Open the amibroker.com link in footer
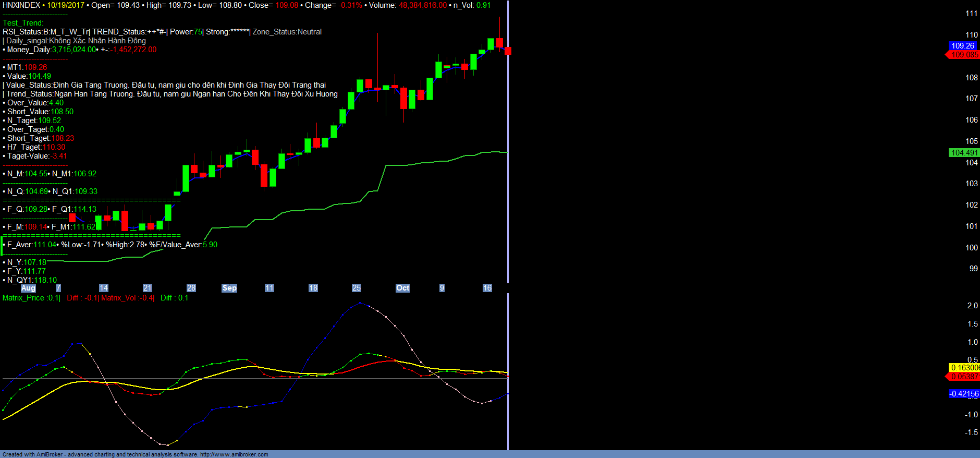Screen dimensions: 980x458 (234, 454)
